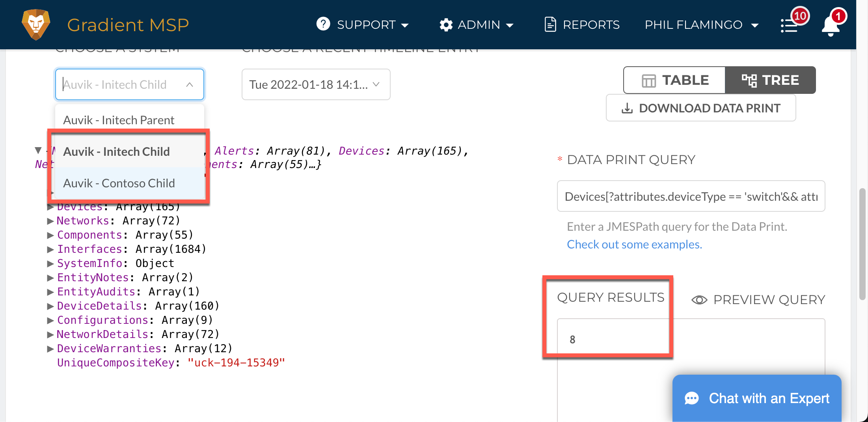
Task: Select Auvik - Initech Child option
Action: pyautogui.click(x=130, y=151)
